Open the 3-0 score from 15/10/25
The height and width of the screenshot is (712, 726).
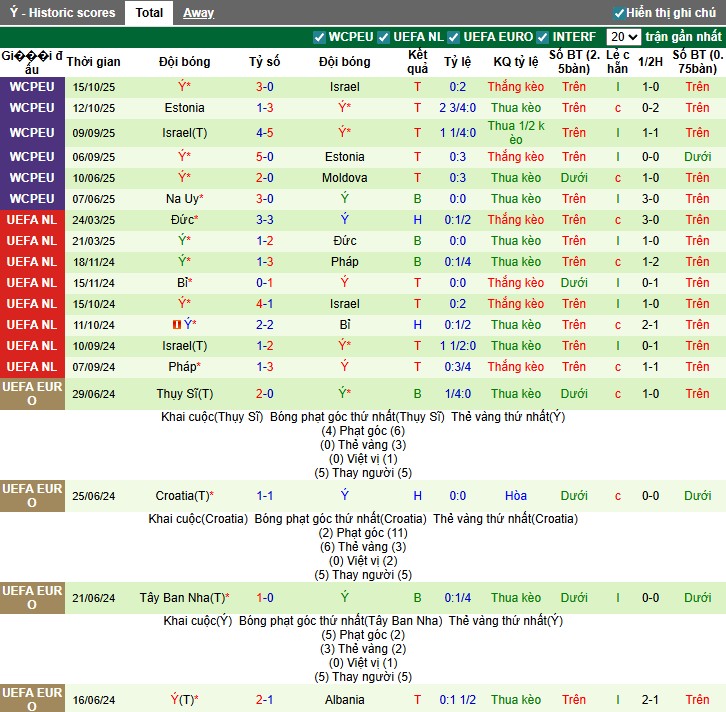pyautogui.click(x=264, y=87)
